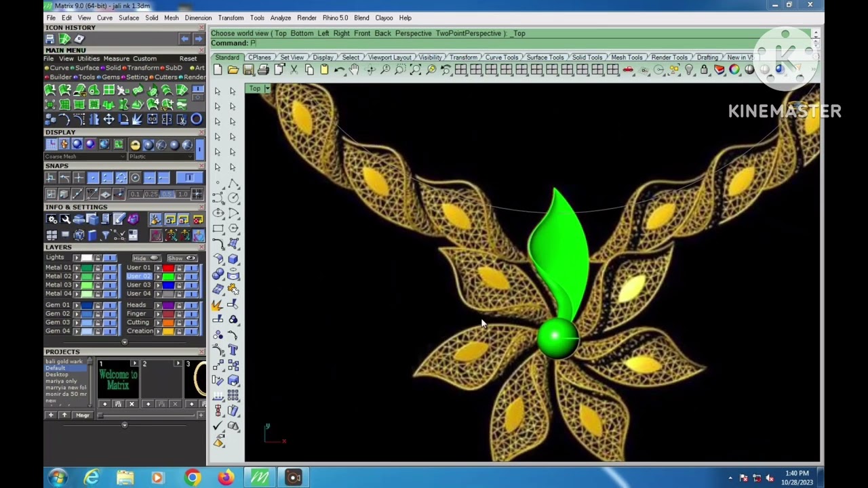Click the Open folder icon in Standard toolbar

[233, 70]
